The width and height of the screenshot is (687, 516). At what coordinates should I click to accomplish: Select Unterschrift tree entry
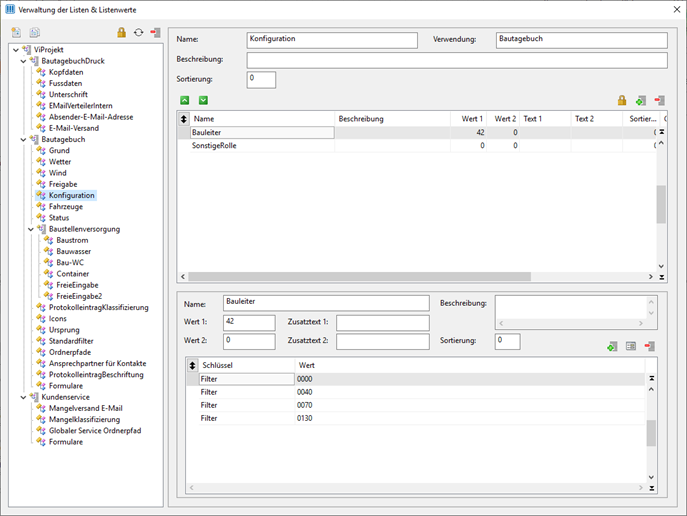[x=68, y=94]
